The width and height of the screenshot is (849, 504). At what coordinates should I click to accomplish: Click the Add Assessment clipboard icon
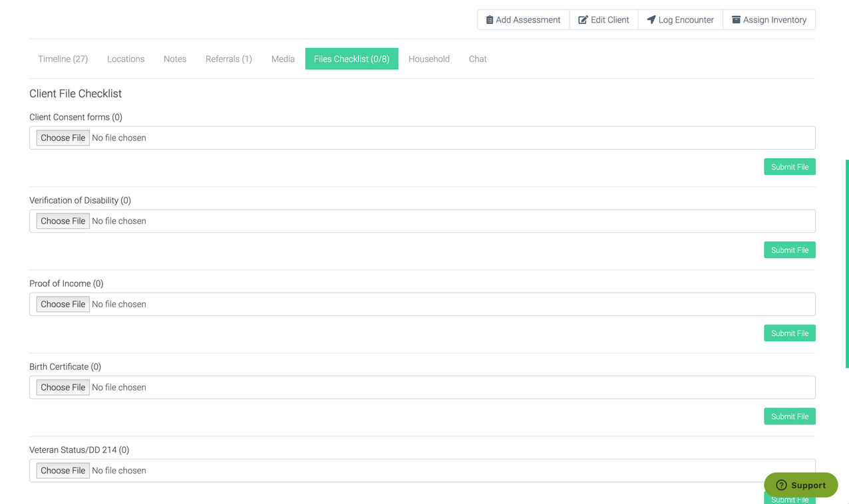tap(490, 20)
